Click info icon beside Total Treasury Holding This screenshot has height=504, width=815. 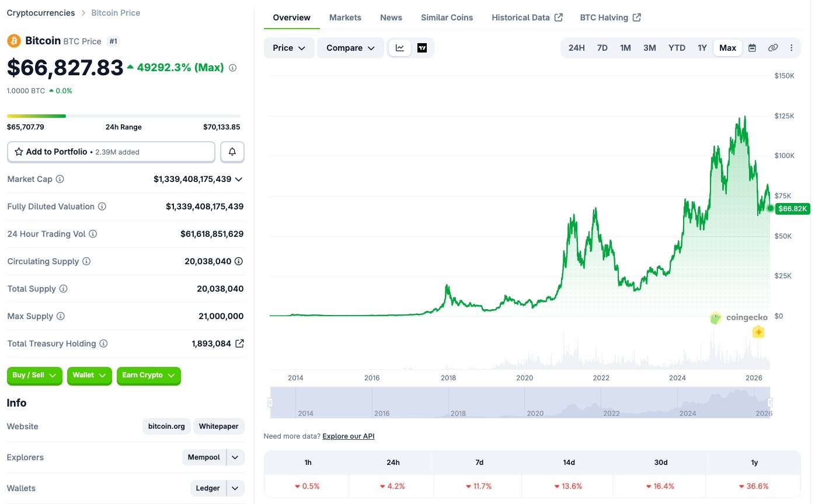103,344
